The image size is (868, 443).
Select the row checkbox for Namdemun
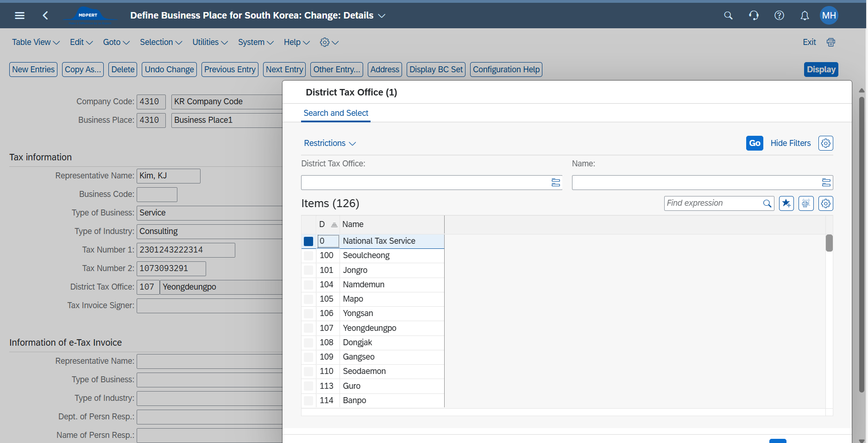[308, 285]
